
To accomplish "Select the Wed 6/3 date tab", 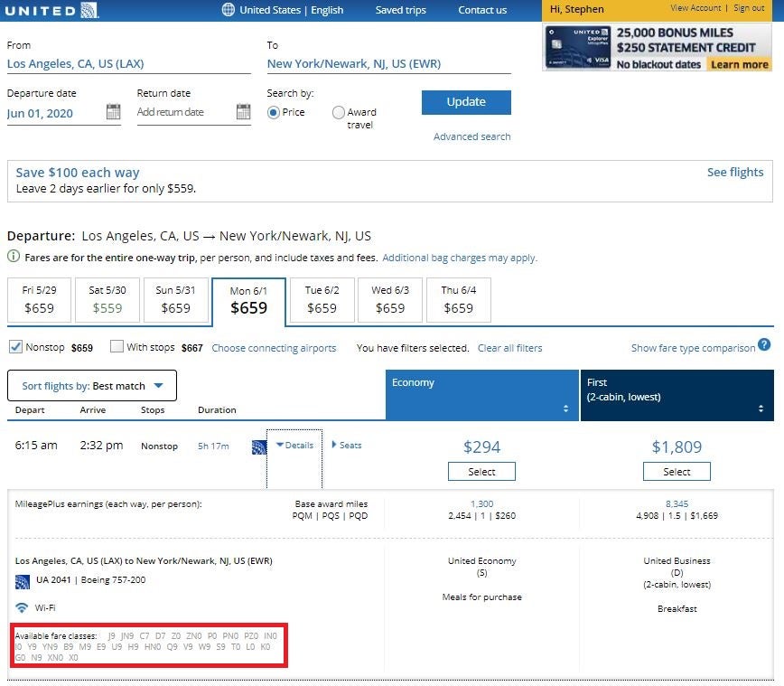I will click(x=390, y=300).
